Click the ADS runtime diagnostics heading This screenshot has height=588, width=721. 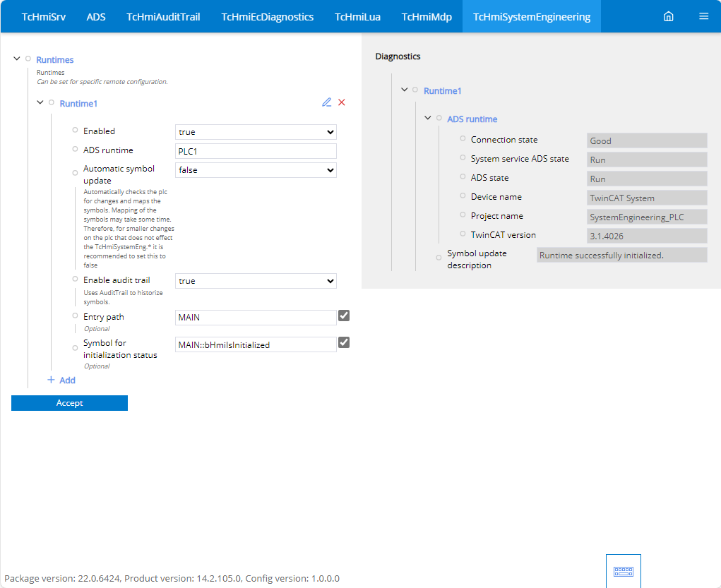tap(472, 119)
